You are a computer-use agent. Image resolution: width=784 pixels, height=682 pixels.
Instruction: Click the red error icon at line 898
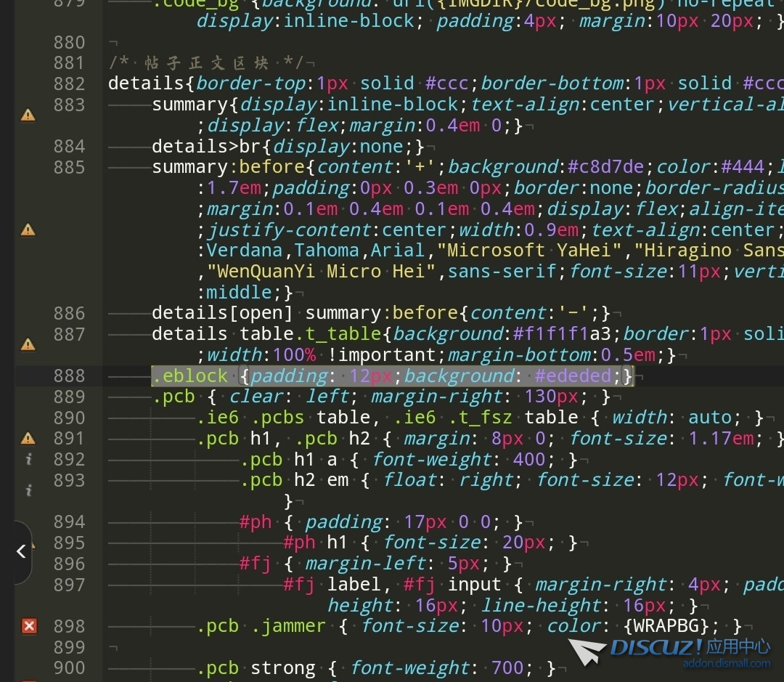pyautogui.click(x=28, y=626)
